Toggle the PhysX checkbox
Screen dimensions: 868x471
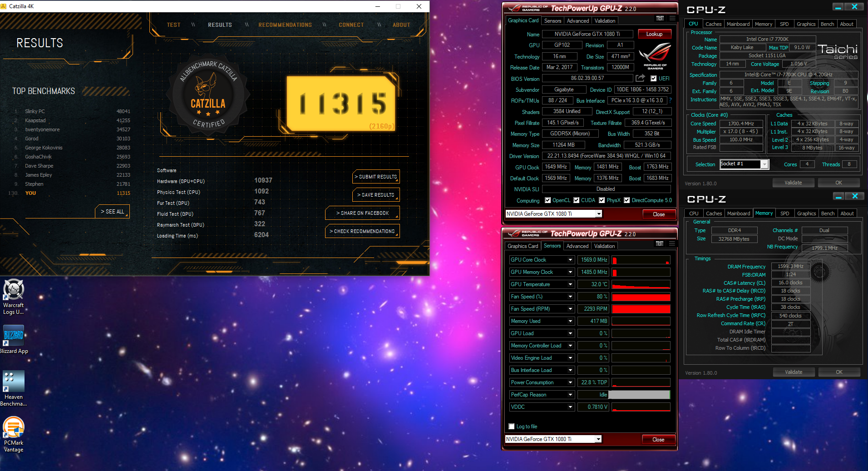click(x=602, y=200)
